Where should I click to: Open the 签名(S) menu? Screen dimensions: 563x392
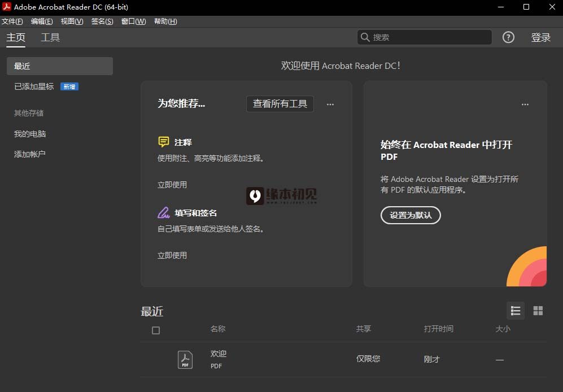tap(102, 21)
